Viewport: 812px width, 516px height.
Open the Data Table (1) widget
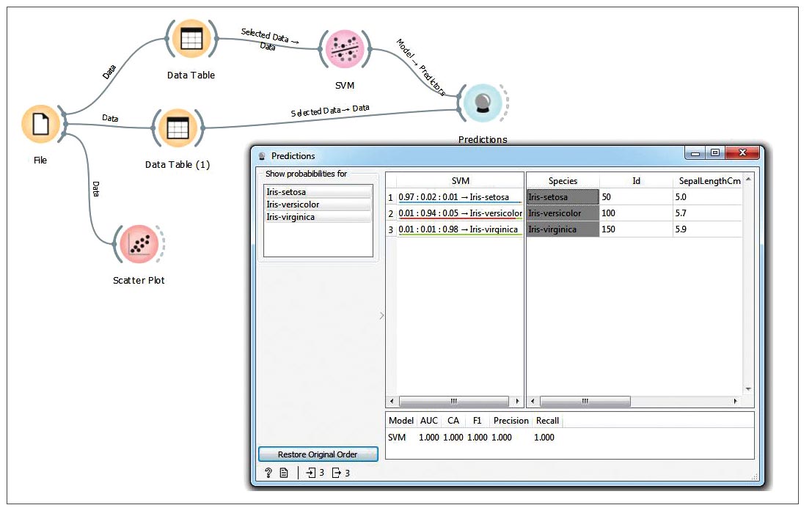click(x=177, y=128)
